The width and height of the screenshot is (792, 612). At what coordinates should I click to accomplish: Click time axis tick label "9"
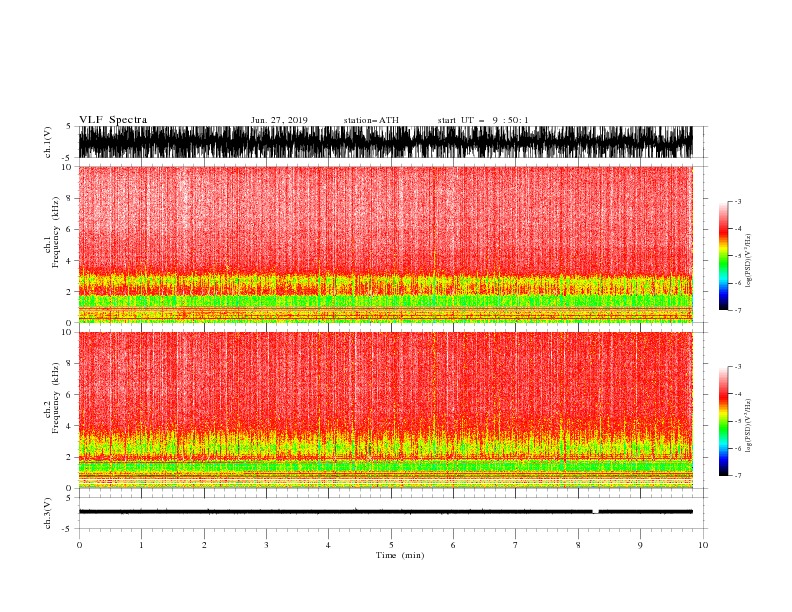click(640, 545)
